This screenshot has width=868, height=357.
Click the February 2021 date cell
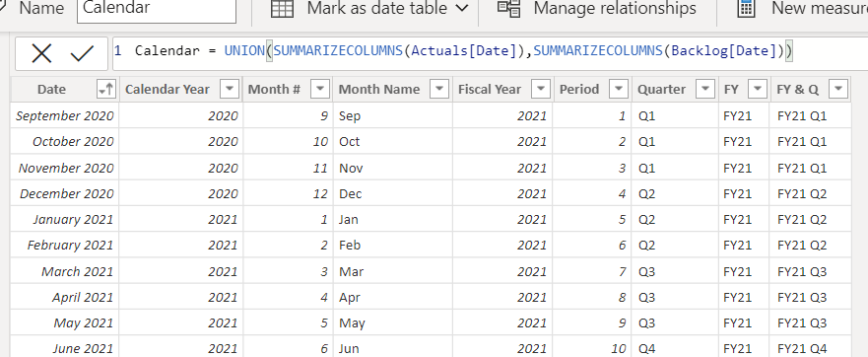pos(65,245)
